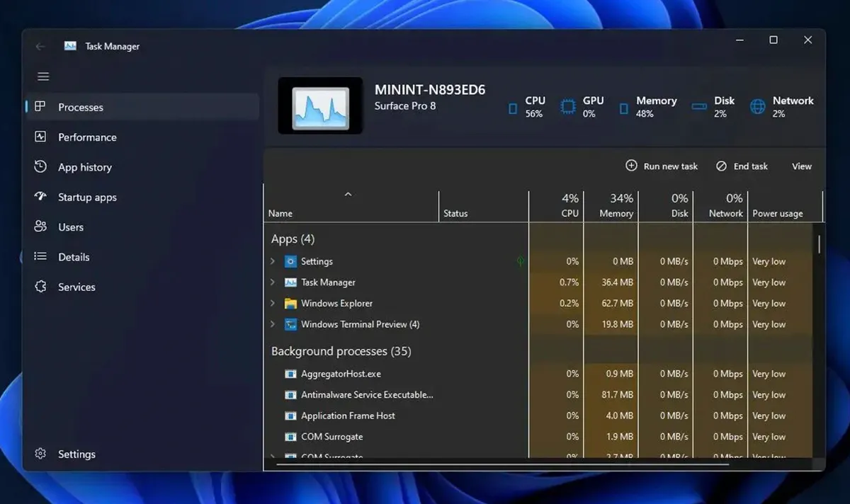850x504 pixels.
Task: Click the back arrow in title bar
Action: (x=40, y=46)
